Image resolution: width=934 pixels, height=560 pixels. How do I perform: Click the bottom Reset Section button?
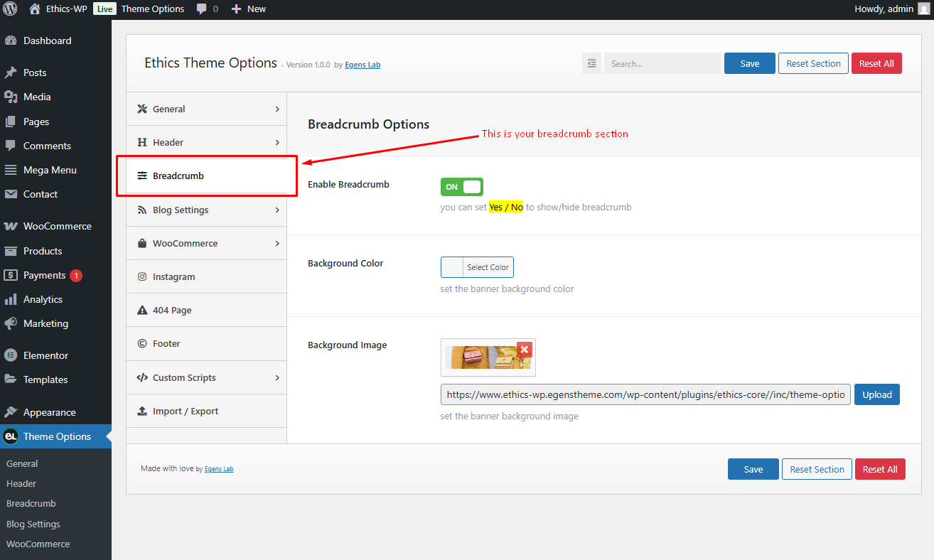pos(817,469)
